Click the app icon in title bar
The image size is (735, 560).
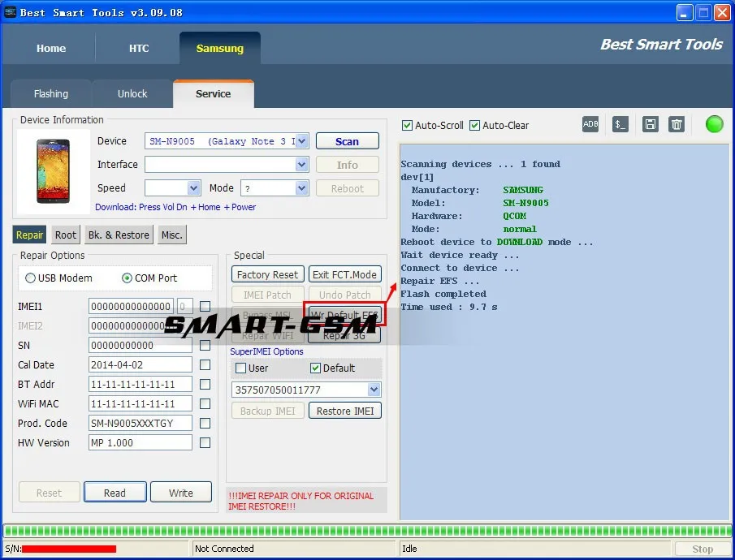point(10,12)
